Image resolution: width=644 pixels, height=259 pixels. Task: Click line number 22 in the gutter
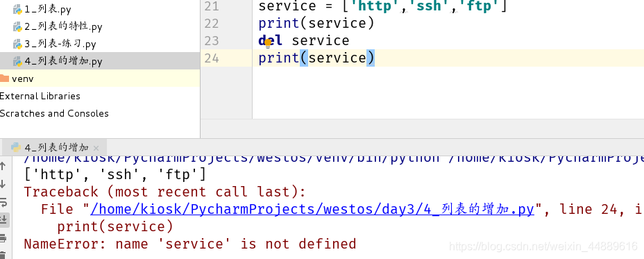click(211, 23)
